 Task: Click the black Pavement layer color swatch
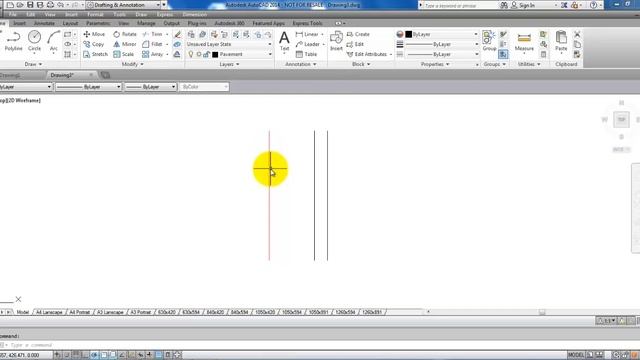[215, 54]
